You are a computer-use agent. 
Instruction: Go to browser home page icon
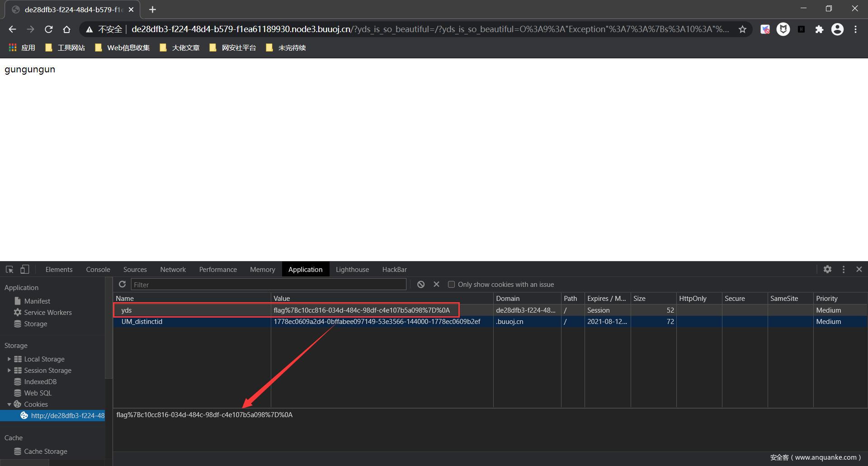pyautogui.click(x=66, y=29)
